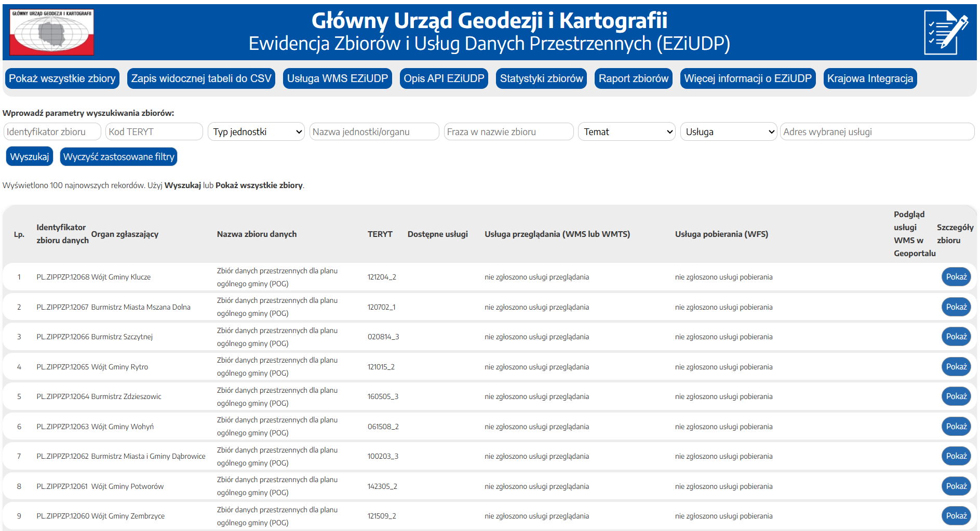Click identifier PL.ZIPPZP.12061

pos(63,486)
